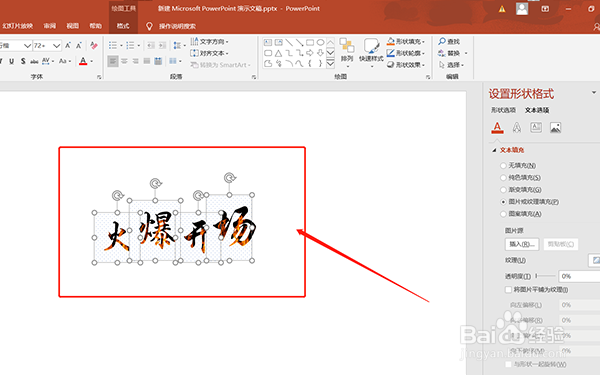
Task: Click the 透明度 transparency slider
Action: pos(546,276)
